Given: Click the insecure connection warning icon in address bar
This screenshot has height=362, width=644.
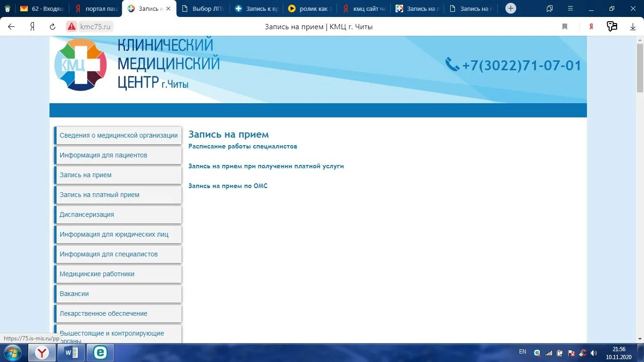Looking at the screenshot, I should coord(72,27).
